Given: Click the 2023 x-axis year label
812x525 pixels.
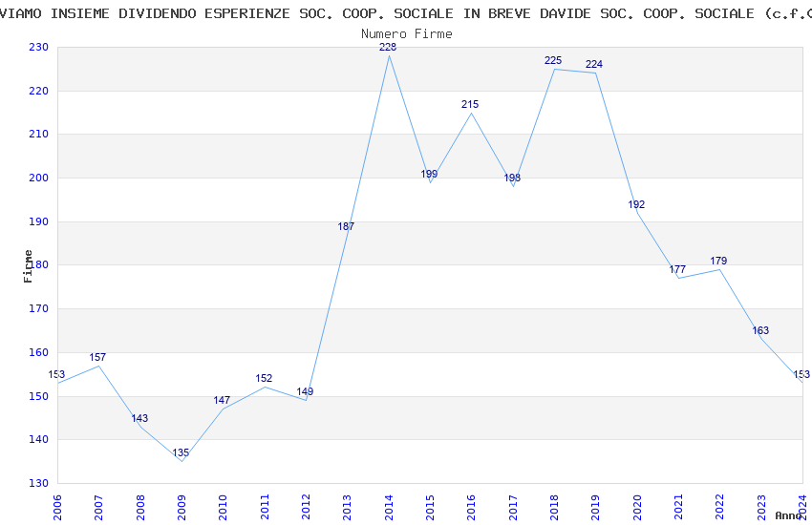Looking at the screenshot, I should 761,507.
